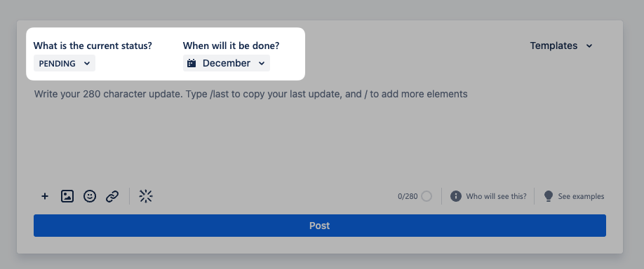
Task: Open the PENDING status dropdown
Action: point(65,63)
